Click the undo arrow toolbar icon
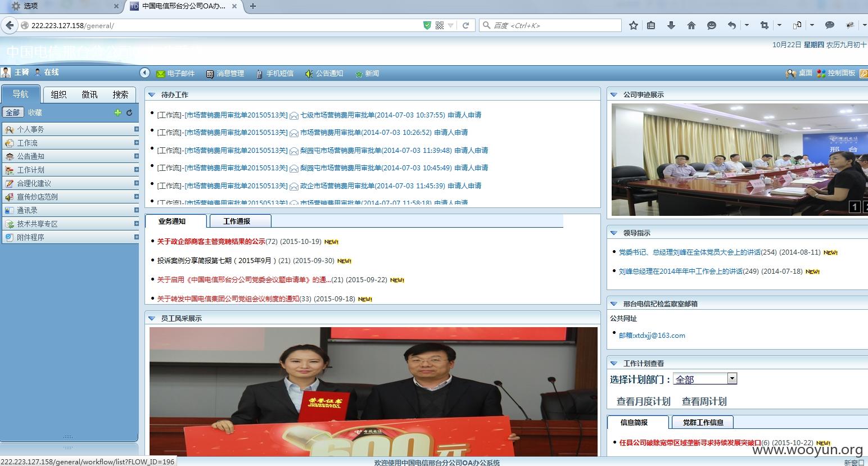 tap(731, 25)
